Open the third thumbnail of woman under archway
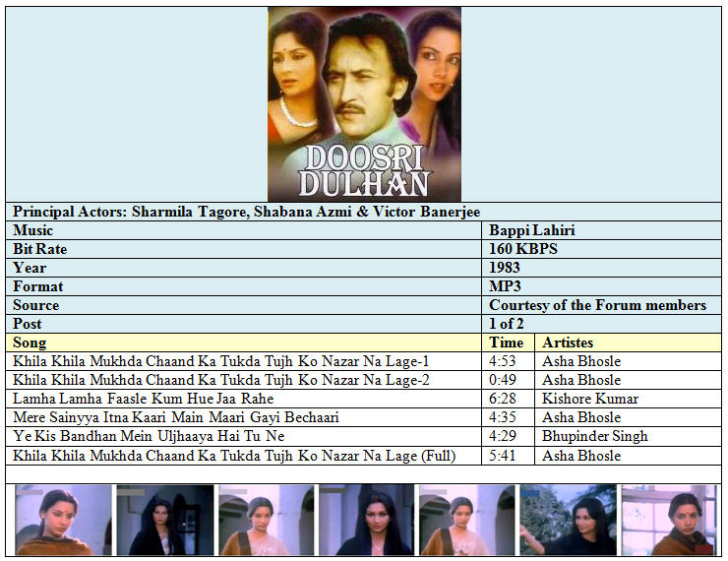The image size is (728, 561). 266,520
